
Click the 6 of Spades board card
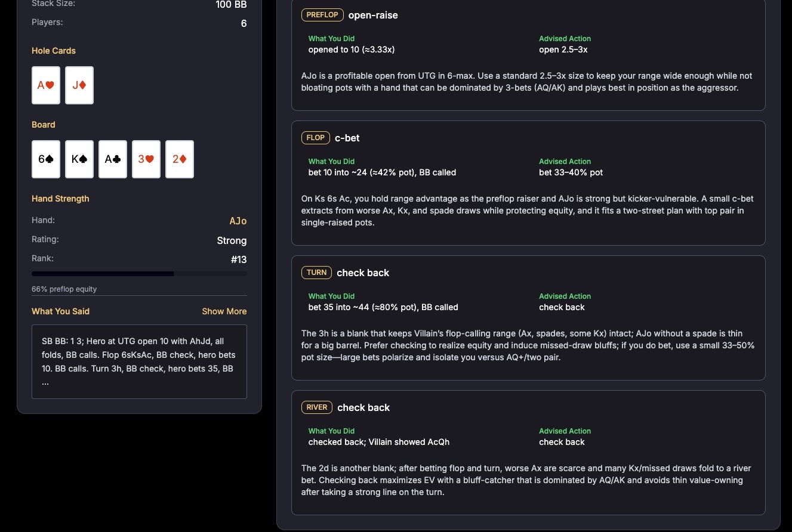45,159
